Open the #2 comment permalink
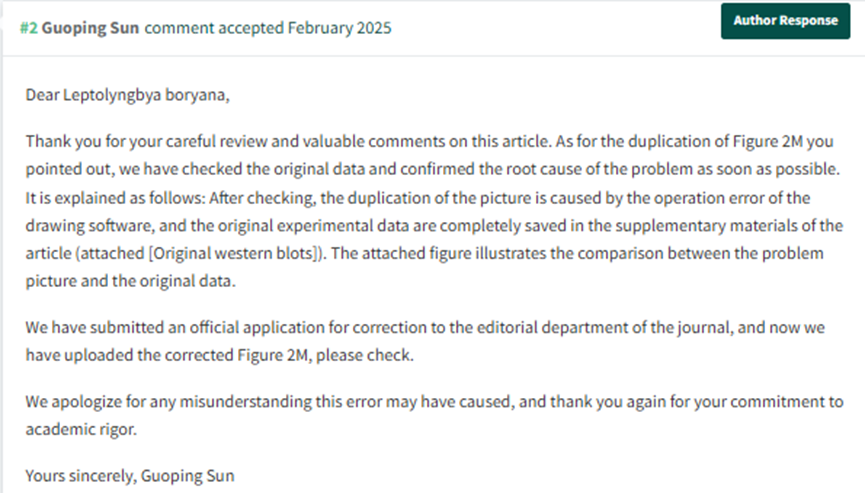 [x=29, y=28]
